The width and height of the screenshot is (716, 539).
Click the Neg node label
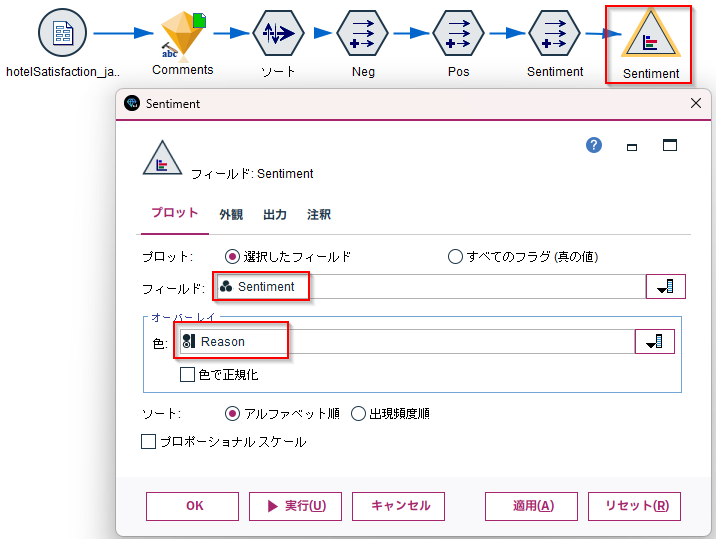tap(363, 72)
